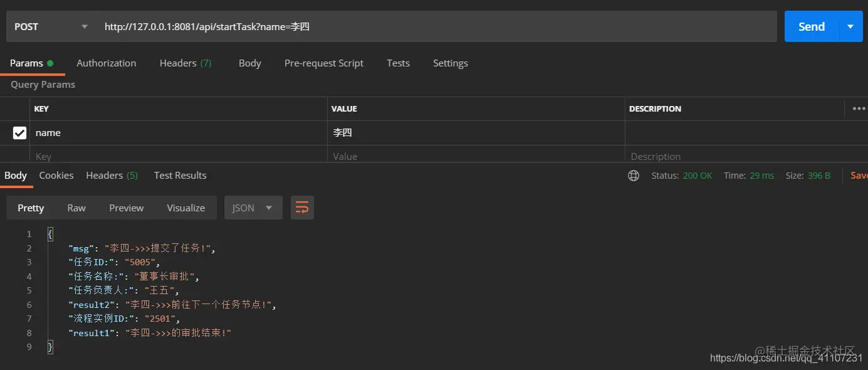Click the blue Send button
This screenshot has width=868, height=370.
pos(811,26)
